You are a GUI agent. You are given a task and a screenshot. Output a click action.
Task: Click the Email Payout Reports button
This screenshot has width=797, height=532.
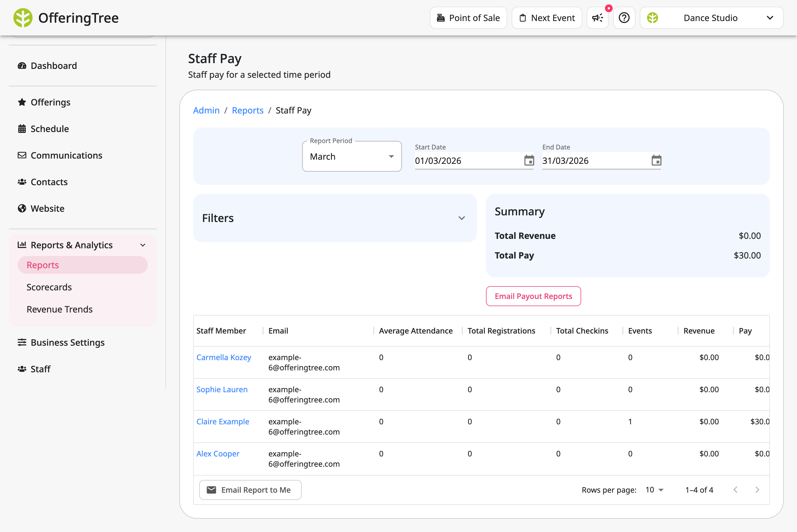533,296
